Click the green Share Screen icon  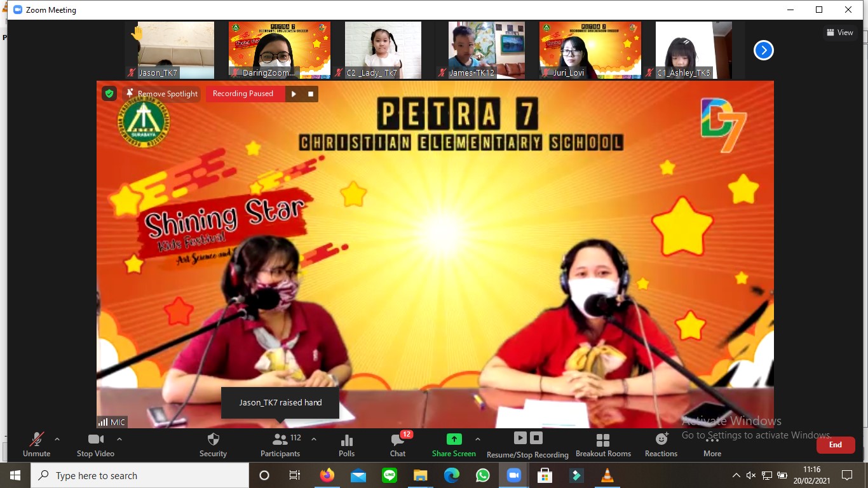pos(454,439)
